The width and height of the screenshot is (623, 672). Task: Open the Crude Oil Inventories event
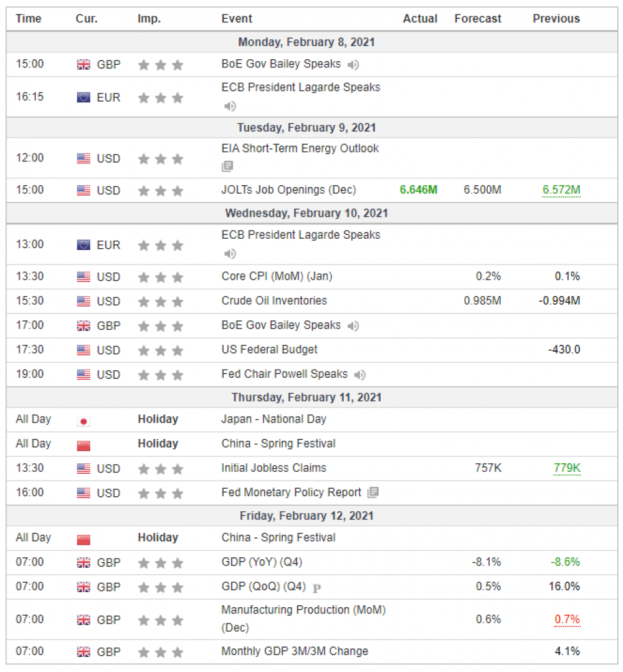coord(274,301)
